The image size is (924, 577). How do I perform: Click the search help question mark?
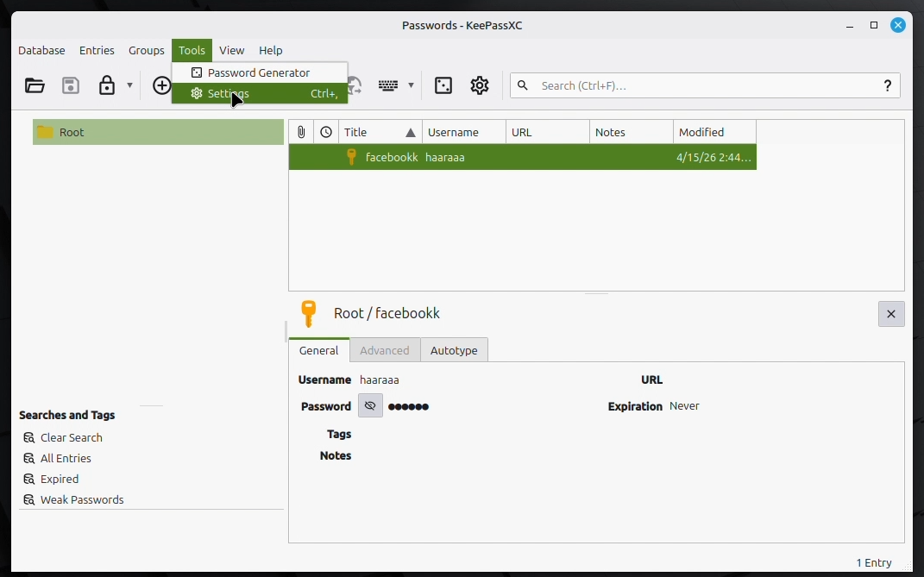[x=887, y=85]
